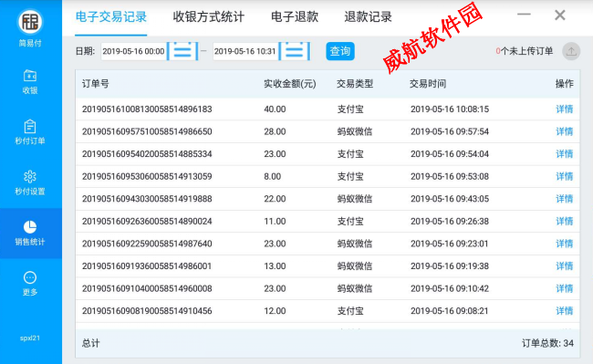This screenshot has width=593, height=364.
Task: Switch to 退款记录 tab
Action: tap(368, 17)
